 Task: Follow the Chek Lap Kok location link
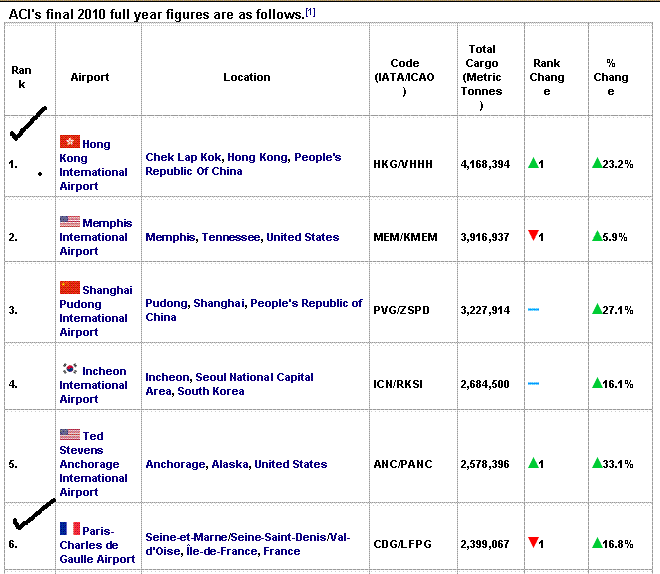[x=183, y=157]
